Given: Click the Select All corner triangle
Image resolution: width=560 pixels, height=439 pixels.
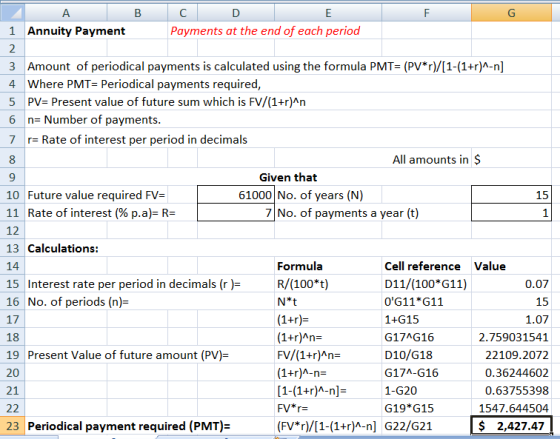Looking at the screenshot, I should click(x=12, y=13).
